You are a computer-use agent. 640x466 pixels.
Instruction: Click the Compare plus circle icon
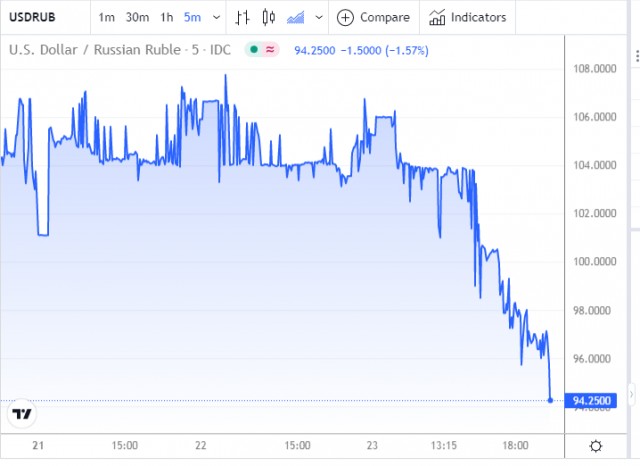point(345,18)
